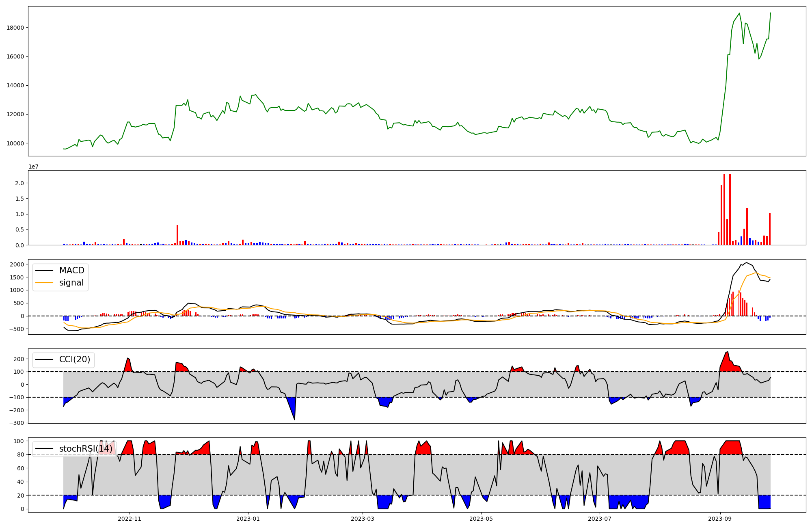Click the 2023-03 x-axis date label
Viewport: 812px width, 528px height.
(362, 519)
